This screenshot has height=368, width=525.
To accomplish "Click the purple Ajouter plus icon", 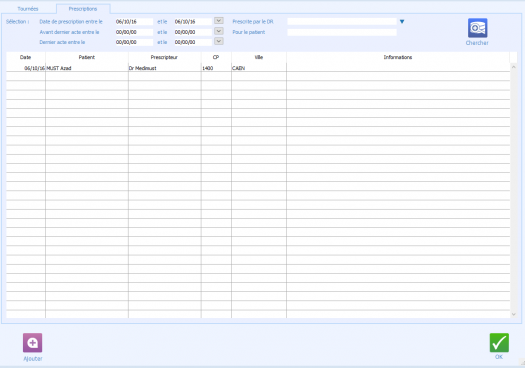I will [32, 343].
